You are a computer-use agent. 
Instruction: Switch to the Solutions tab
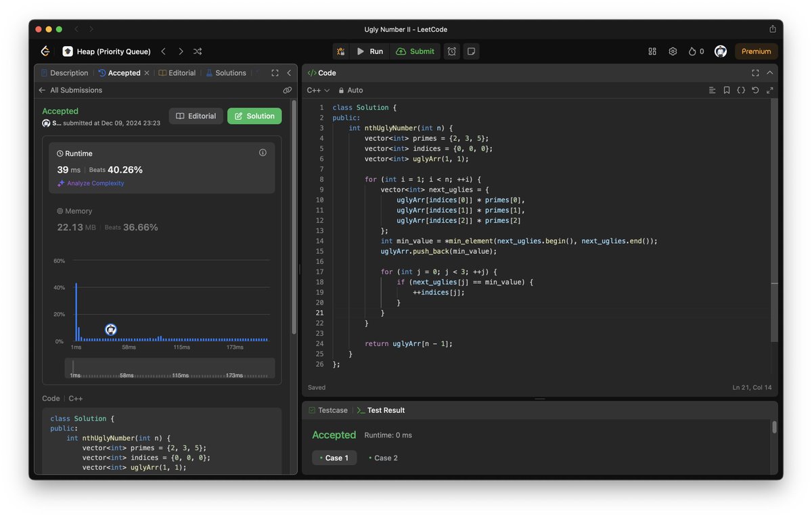[226, 73]
